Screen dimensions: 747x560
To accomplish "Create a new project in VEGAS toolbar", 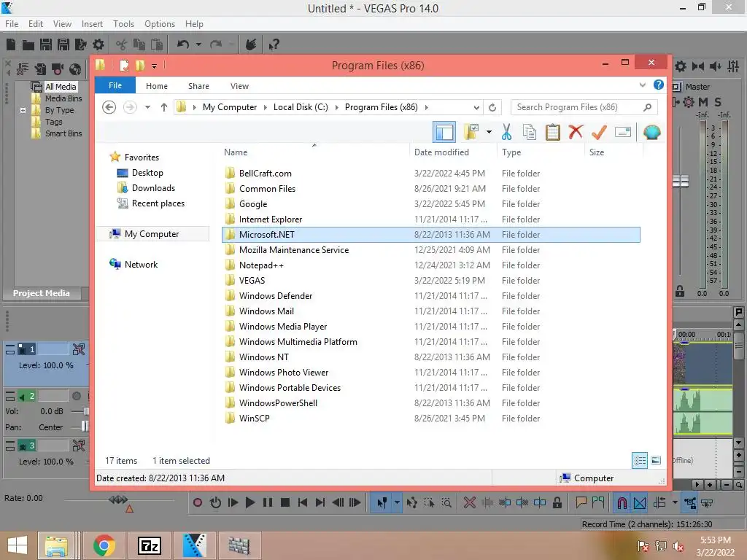I will coord(11,44).
